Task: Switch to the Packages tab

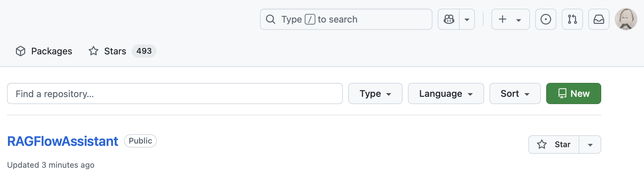Action: [44, 51]
